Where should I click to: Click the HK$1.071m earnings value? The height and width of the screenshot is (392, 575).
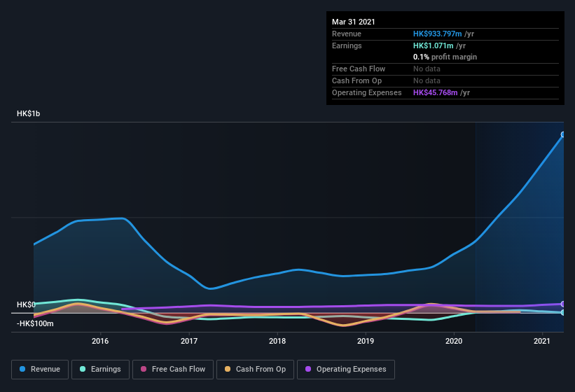click(x=434, y=45)
